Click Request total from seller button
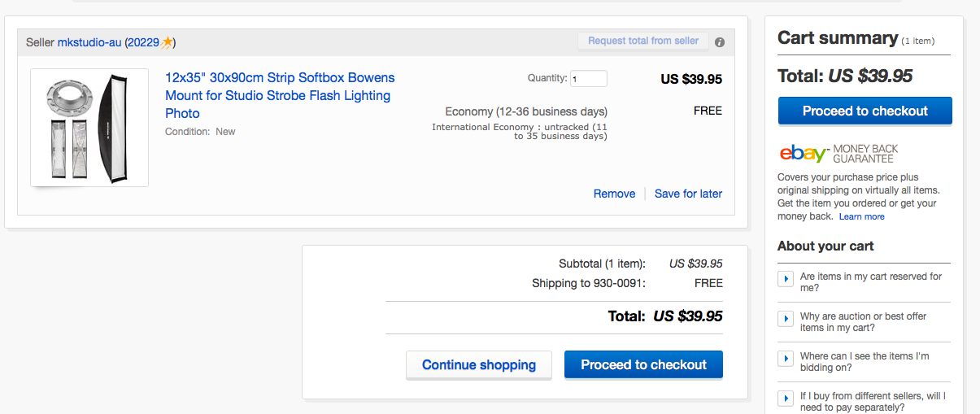Screen dimensions: 980x414 pos(642,41)
